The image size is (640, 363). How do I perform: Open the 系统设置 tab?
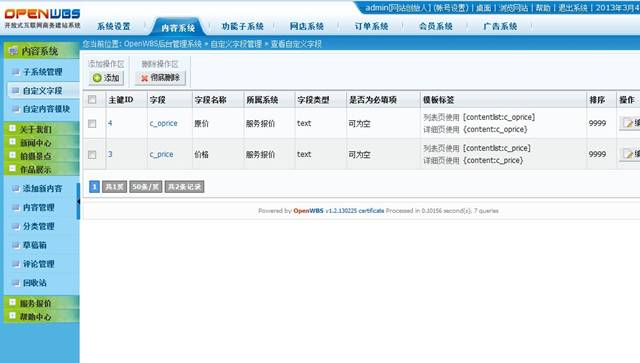(113, 27)
